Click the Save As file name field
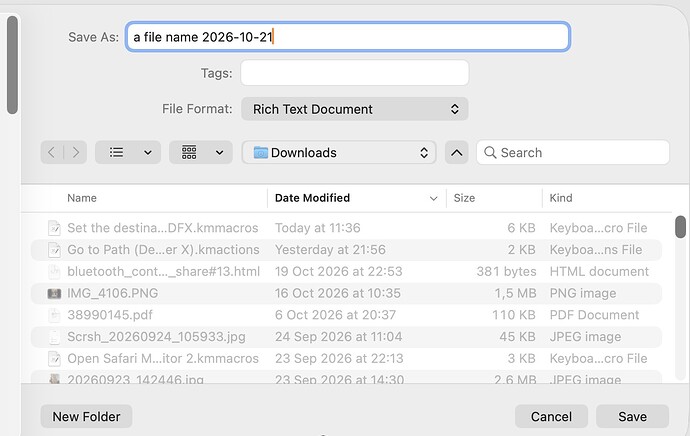Viewport: 690px width, 436px height. pos(348,37)
